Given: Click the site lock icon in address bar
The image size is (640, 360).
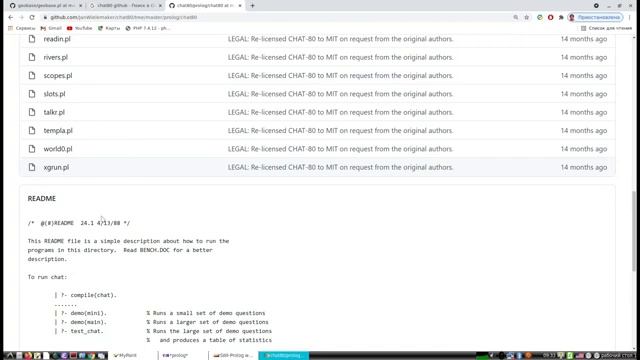Looking at the screenshot, I should tap(45, 17).
